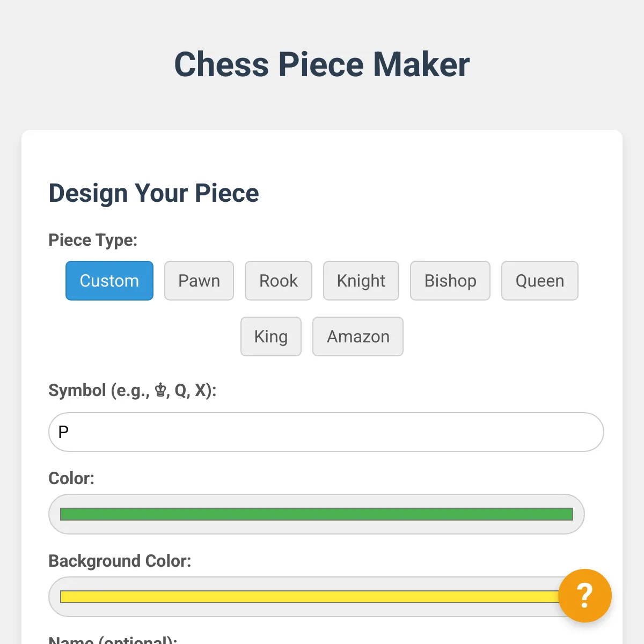Viewport: 644px width, 644px height.
Task: Focus the Symbol text input containing P
Action: click(326, 432)
